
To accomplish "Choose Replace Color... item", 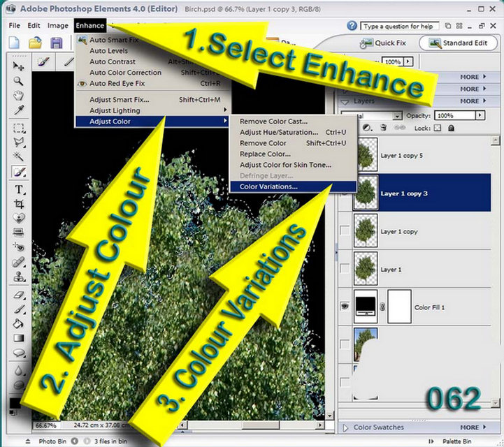I will [x=294, y=154].
